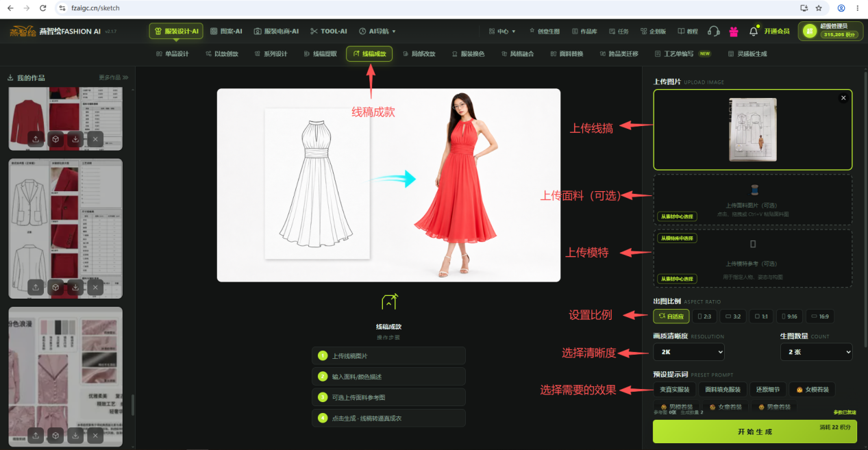Switch to the TOOL·AI tab
Viewport: 868px width, 450px height.
(x=329, y=31)
